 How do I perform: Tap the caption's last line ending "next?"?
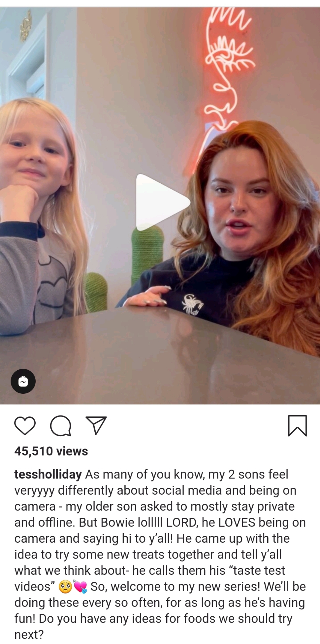pos(29,635)
